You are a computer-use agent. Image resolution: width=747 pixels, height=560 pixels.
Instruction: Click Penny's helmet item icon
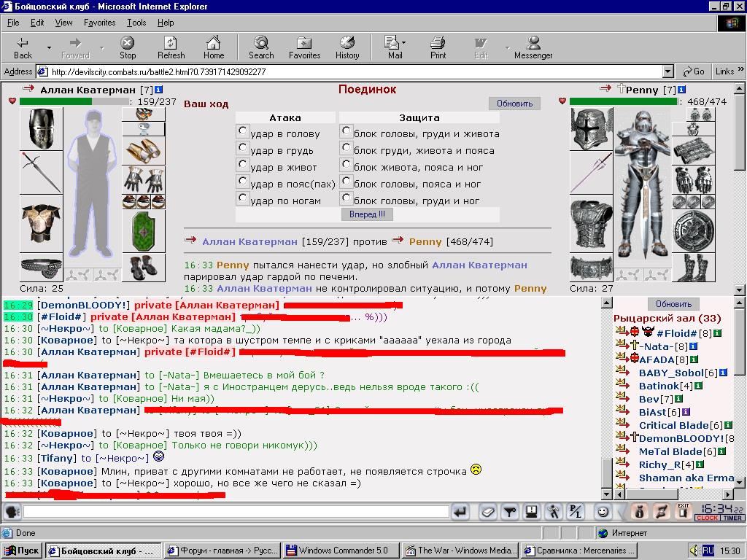pos(592,128)
